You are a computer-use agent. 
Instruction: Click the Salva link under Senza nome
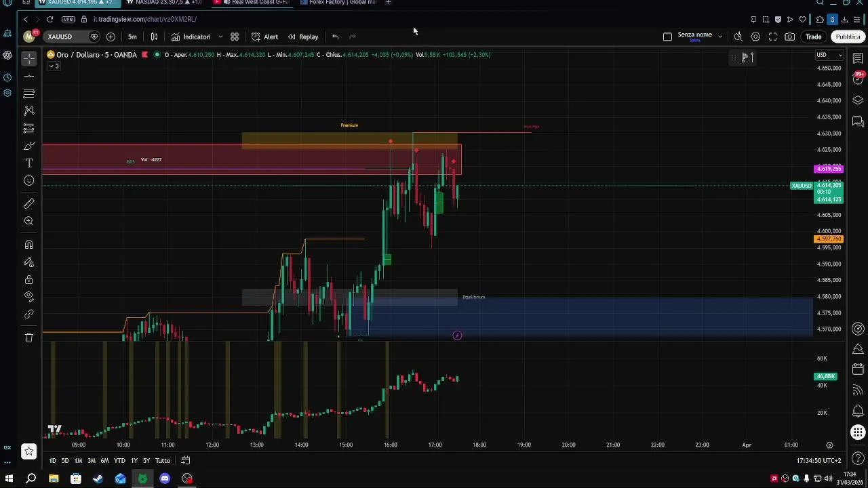[x=694, y=41]
